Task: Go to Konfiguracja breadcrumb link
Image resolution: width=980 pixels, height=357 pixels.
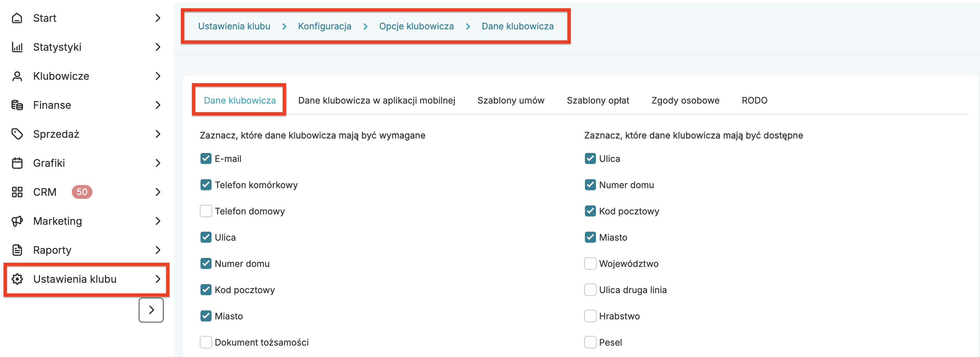Action: tap(324, 26)
